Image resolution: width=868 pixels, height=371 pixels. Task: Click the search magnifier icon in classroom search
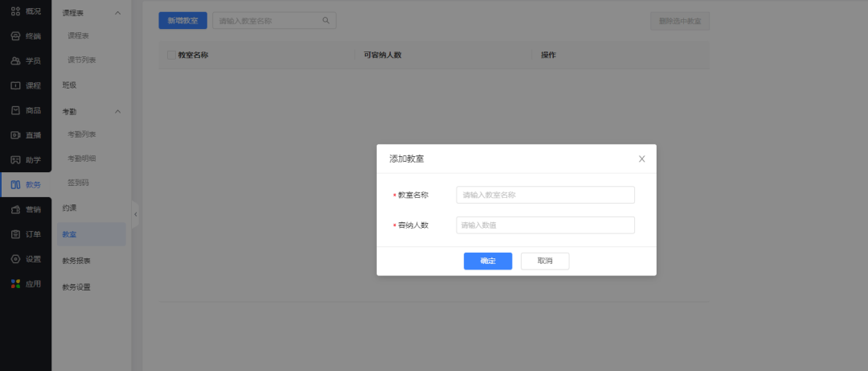click(325, 21)
